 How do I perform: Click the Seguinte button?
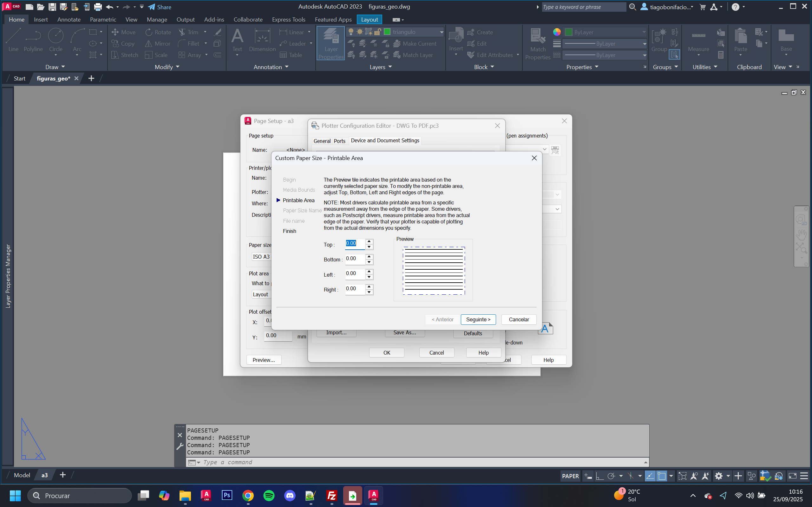tap(478, 319)
